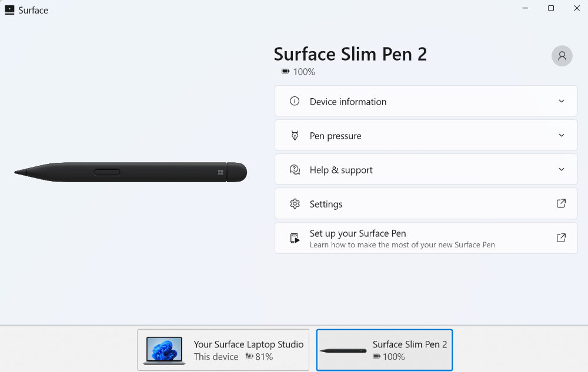Click the Surface app logo icon

[x=9, y=10]
